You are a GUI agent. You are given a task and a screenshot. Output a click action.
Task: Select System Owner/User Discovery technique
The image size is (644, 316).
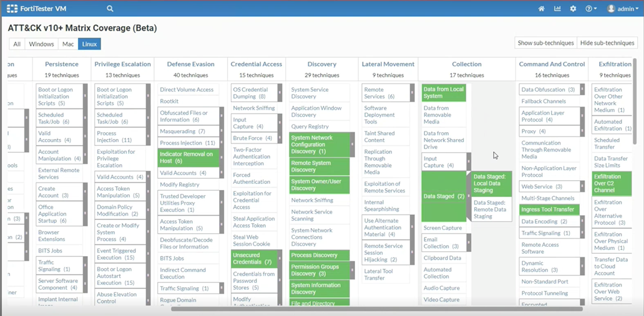point(319,184)
